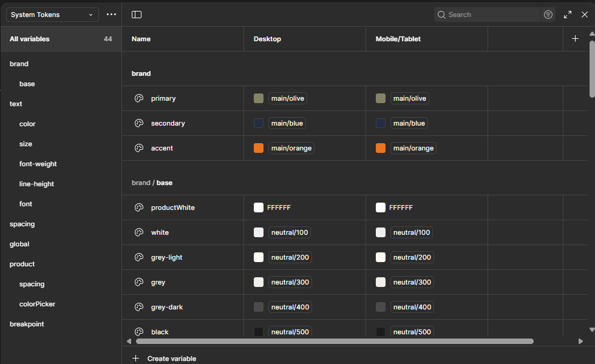Add a new mode with the plus icon

[575, 39]
